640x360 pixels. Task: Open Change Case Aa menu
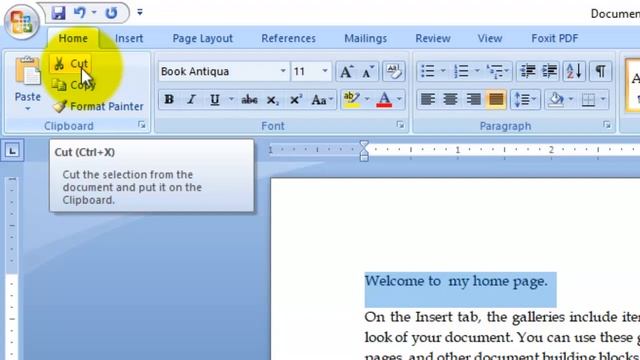pyautogui.click(x=322, y=100)
